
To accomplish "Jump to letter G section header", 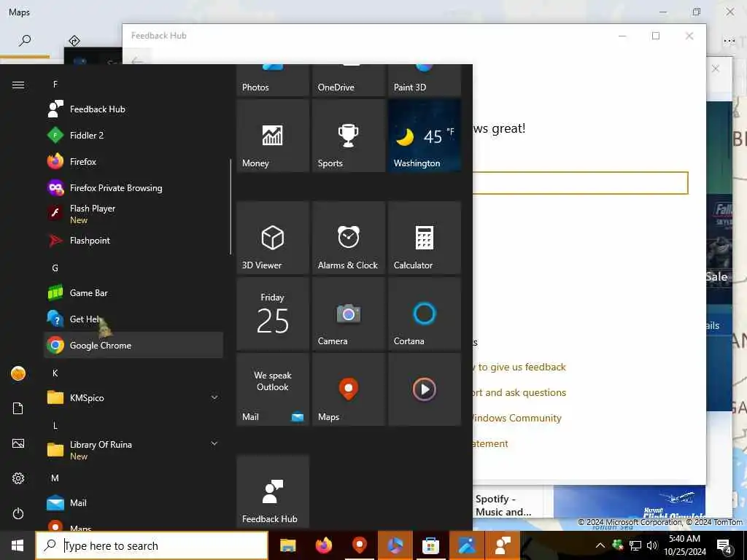I will [55, 268].
